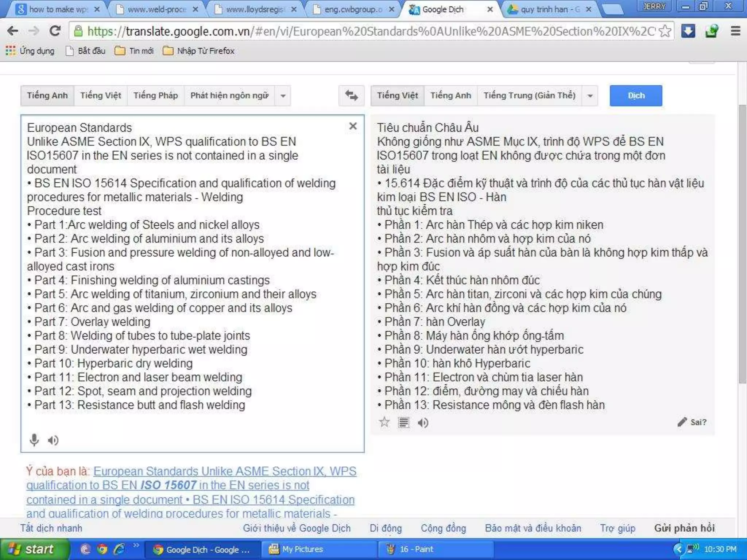This screenshot has height=560, width=747.
Task: Star the translation to save it
Action: (x=384, y=423)
